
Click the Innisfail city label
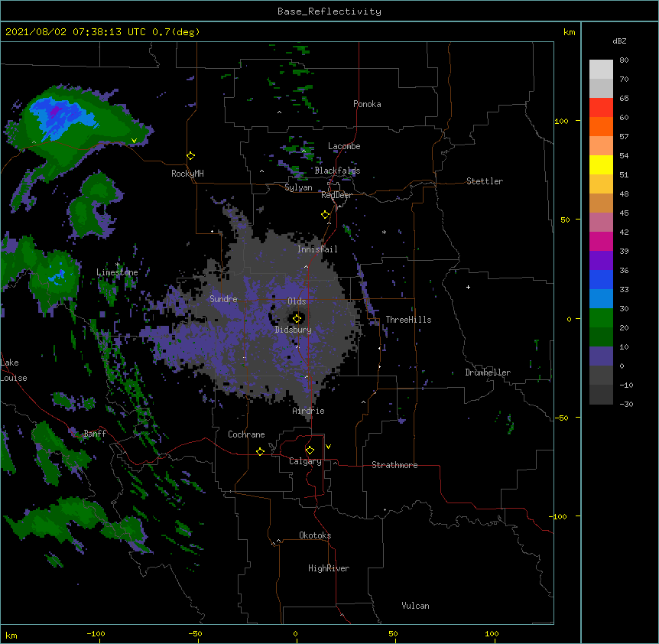pos(317,249)
